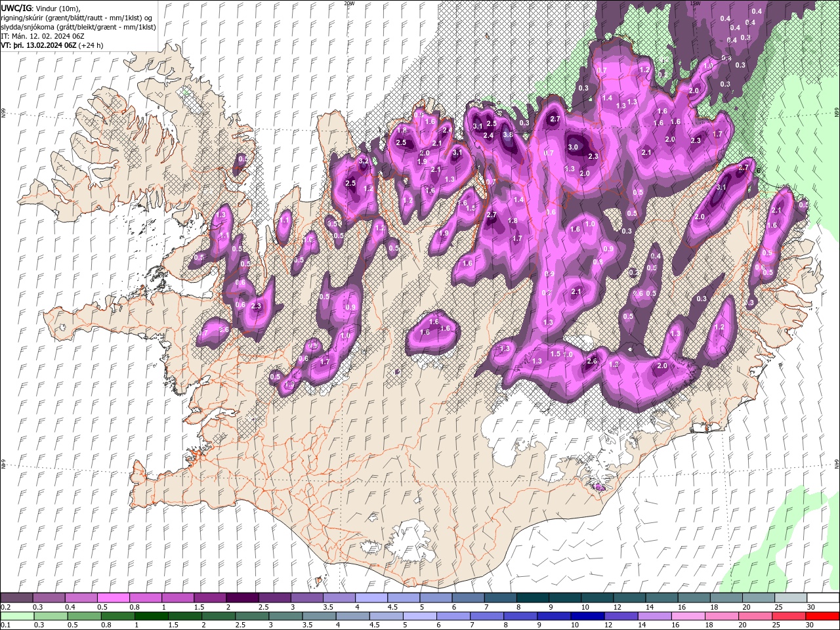Click the "3.0" snowfall value on the map

click(573, 147)
